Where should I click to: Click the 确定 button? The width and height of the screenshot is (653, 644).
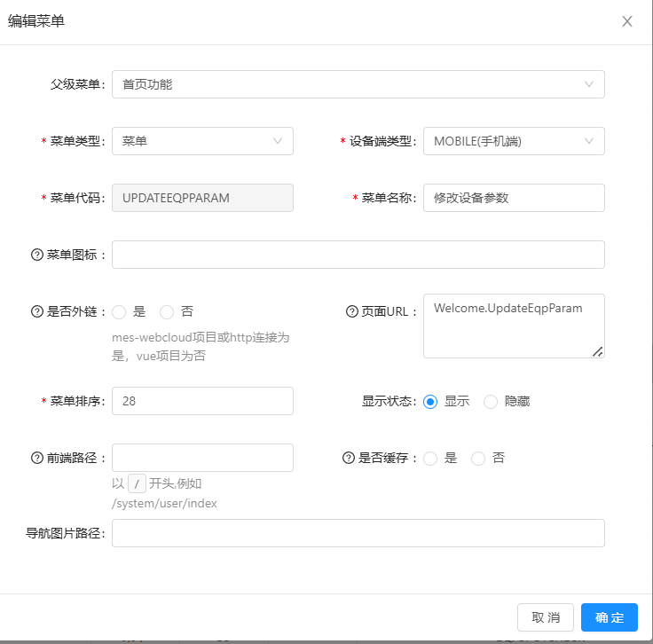pyautogui.click(x=610, y=617)
